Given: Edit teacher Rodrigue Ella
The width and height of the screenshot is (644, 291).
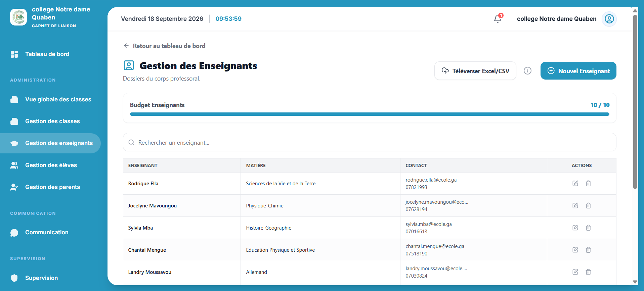Looking at the screenshot, I should 575,183.
